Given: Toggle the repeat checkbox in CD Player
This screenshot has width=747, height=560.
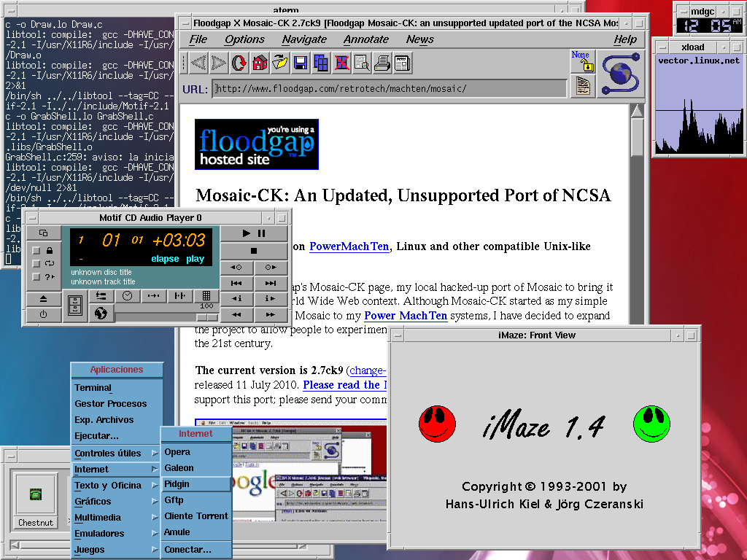Looking at the screenshot, I should point(36,263).
